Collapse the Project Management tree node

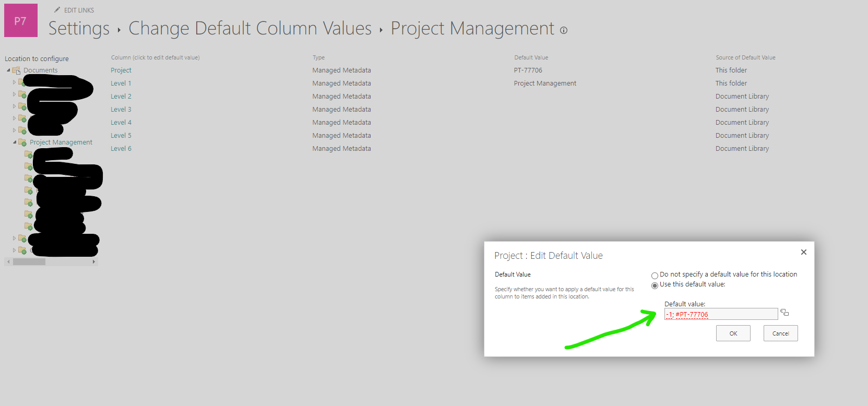tap(14, 142)
